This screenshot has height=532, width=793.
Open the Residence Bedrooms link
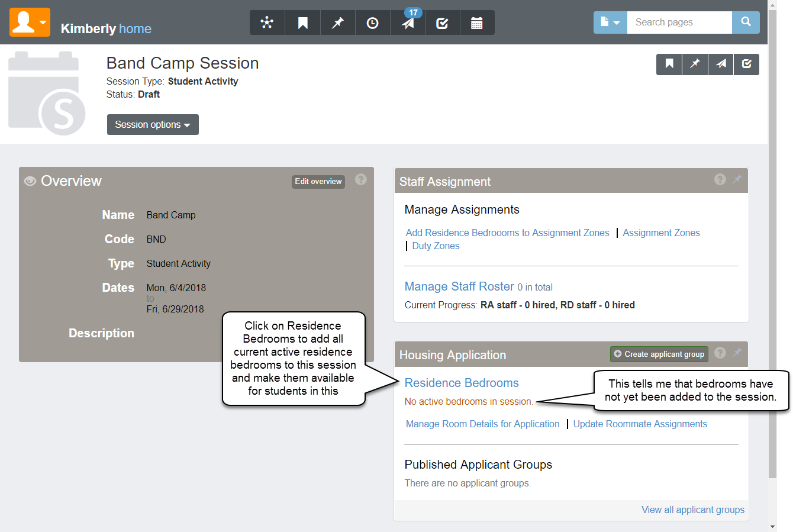[x=462, y=383]
